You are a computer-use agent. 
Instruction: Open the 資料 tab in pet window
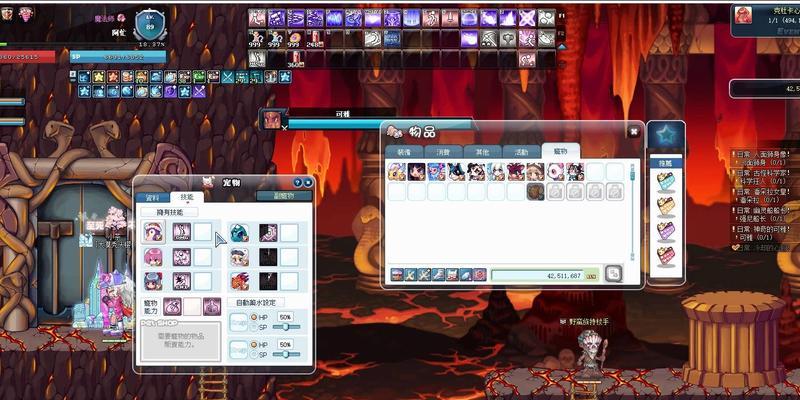coord(152,197)
